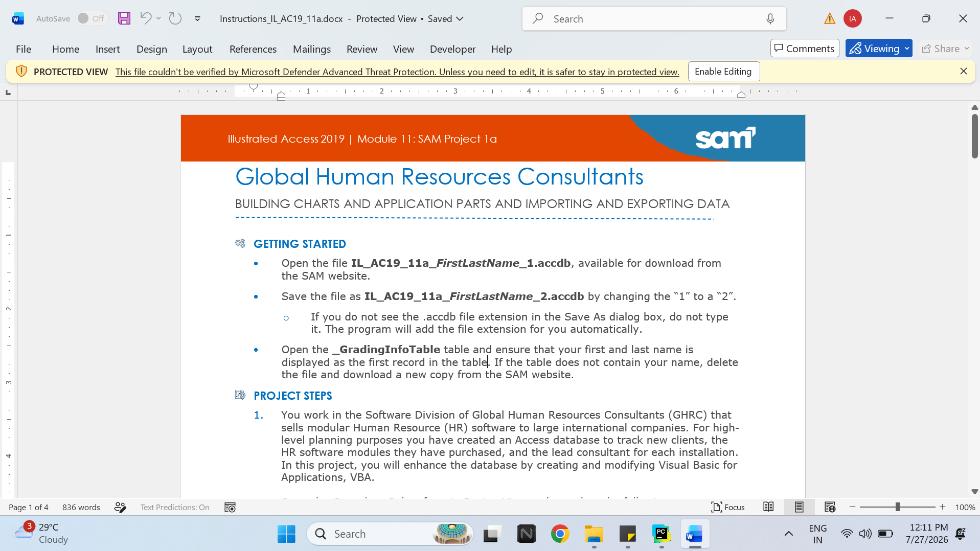Click the Save icon in title bar
980x551 pixels.
coord(124,19)
